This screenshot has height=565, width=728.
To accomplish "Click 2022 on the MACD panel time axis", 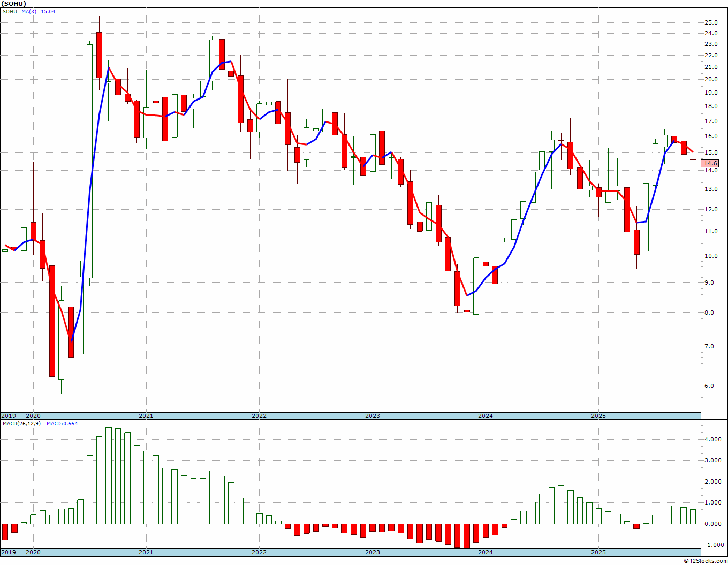I will click(259, 552).
